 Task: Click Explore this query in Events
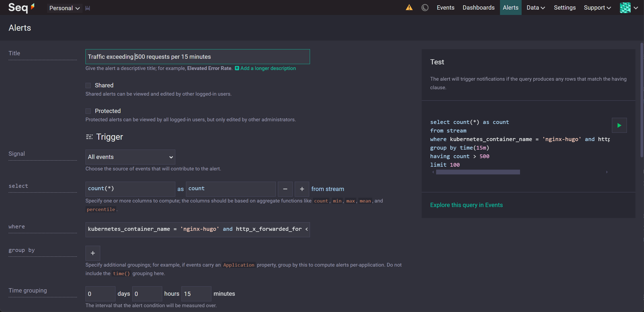466,205
